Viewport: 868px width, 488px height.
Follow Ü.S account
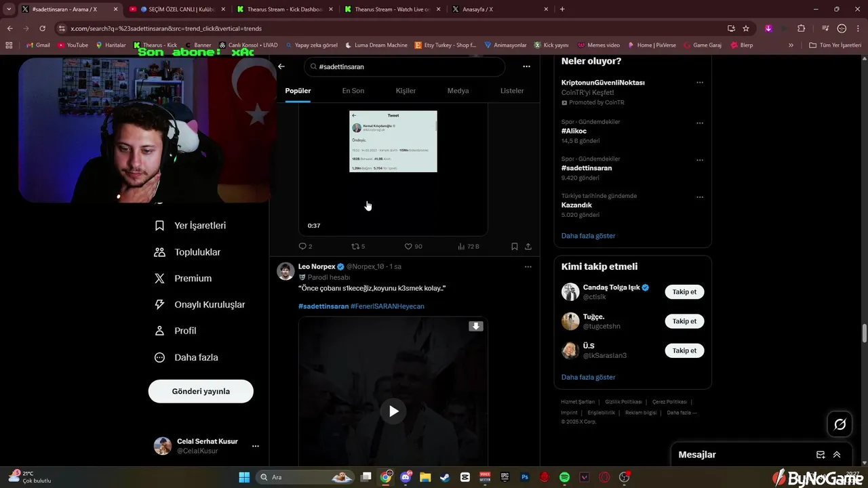684,350
